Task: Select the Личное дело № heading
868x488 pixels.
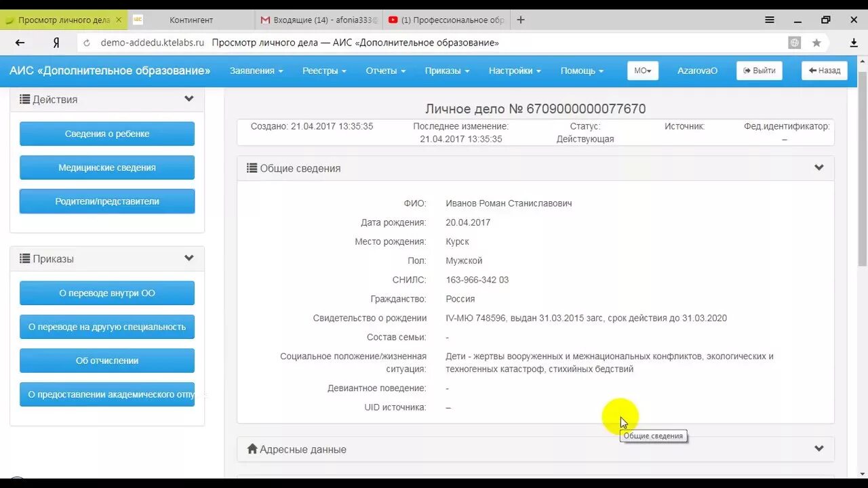Action: [x=536, y=108]
